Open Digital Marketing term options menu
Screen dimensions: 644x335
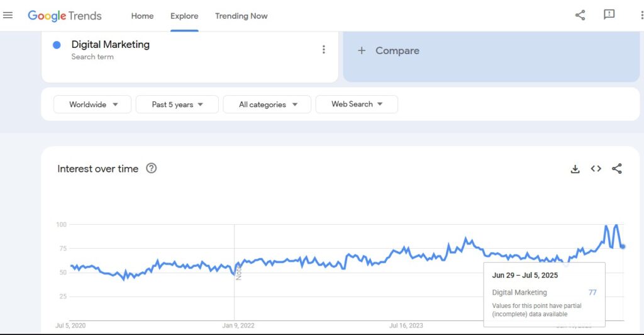click(x=324, y=50)
